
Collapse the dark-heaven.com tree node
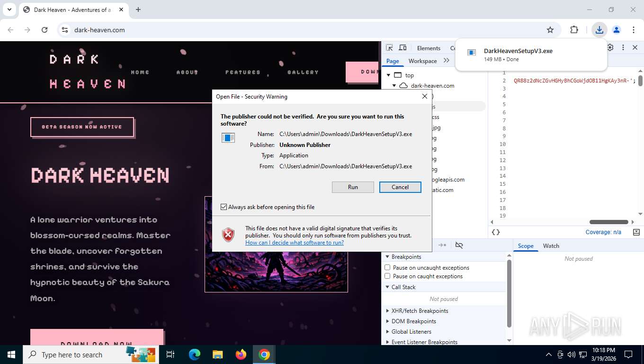point(394,86)
